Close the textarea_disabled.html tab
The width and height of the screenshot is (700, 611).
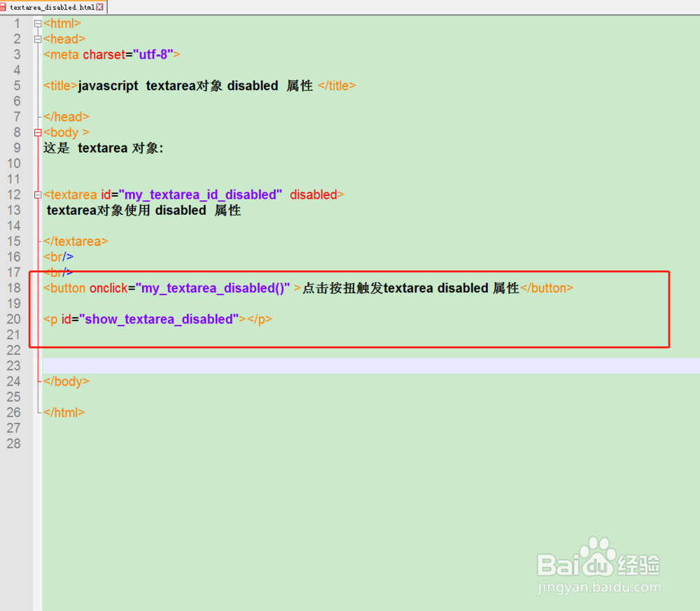(100, 7)
